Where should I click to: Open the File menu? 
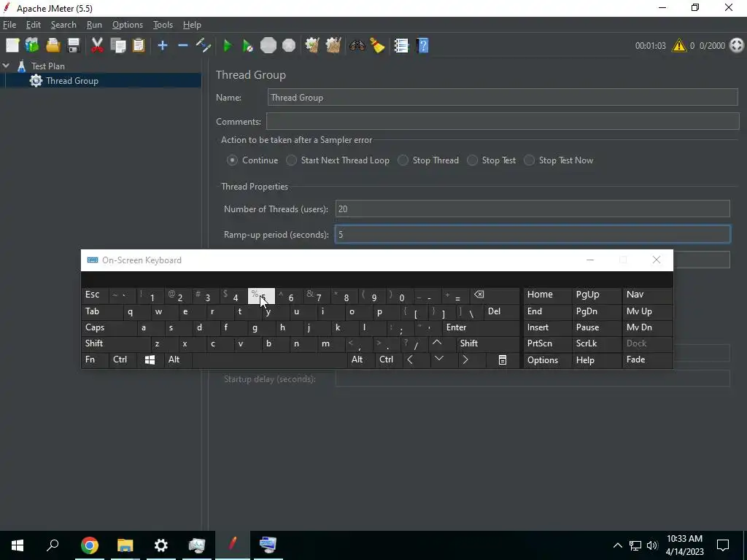(9, 25)
